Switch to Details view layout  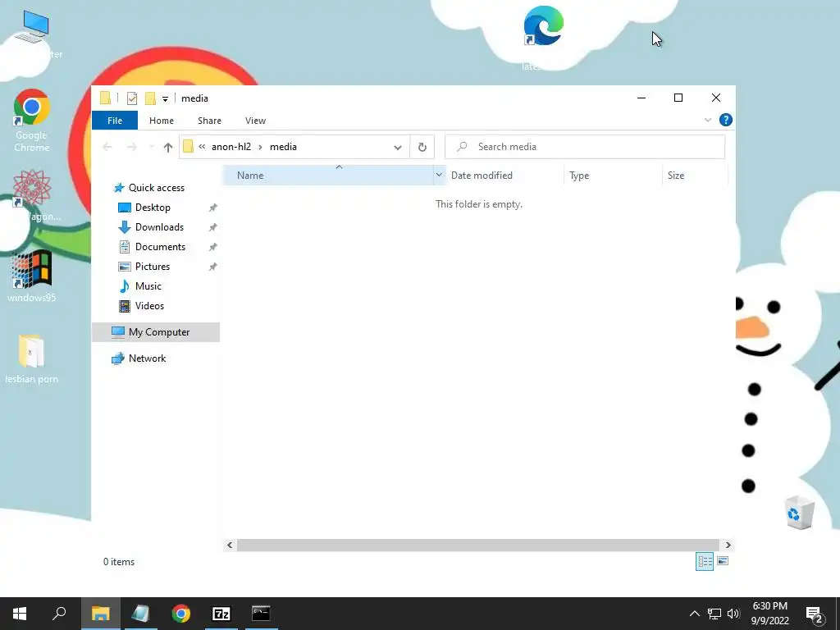point(705,561)
